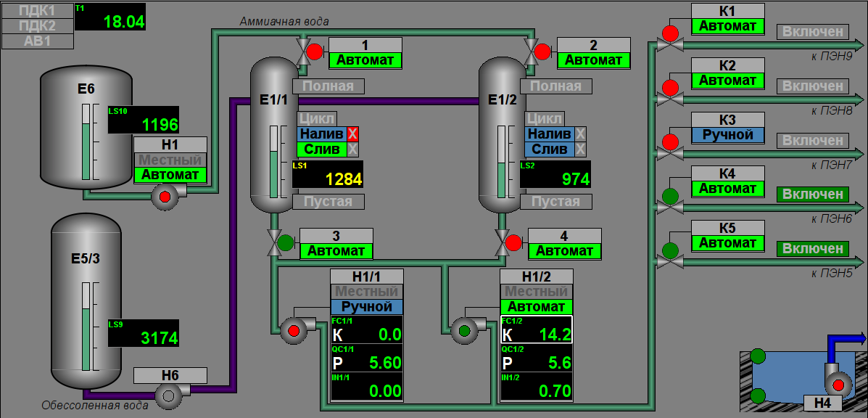Viewport: 868px width, 418px height.
Task: Open the H1/1 Ручной mode selector
Action: [x=366, y=307]
